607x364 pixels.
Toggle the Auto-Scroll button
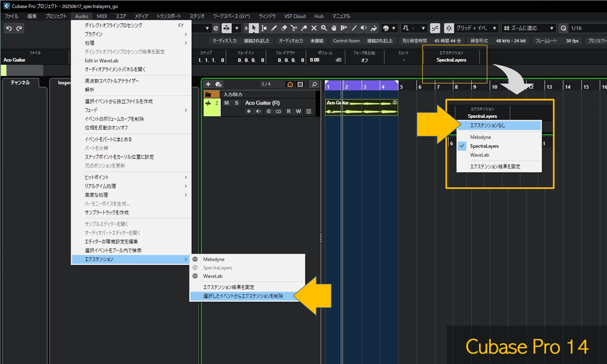tap(226, 28)
